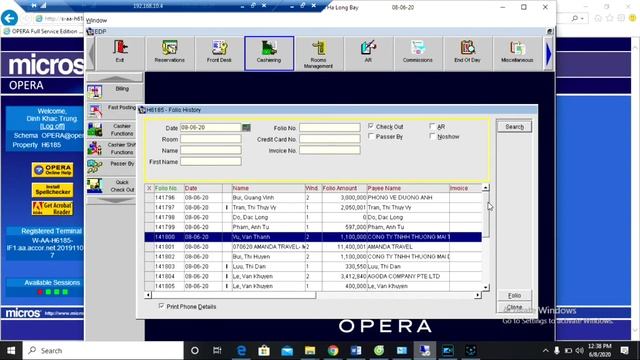Click the browser back arrow button
The image size is (640, 360).
click(9, 18)
